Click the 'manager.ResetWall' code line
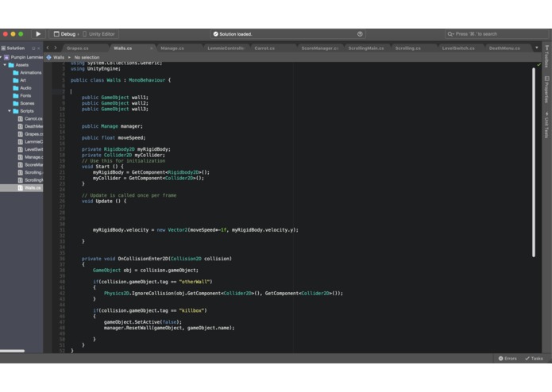The height and width of the screenshot is (392, 552). pos(169,328)
